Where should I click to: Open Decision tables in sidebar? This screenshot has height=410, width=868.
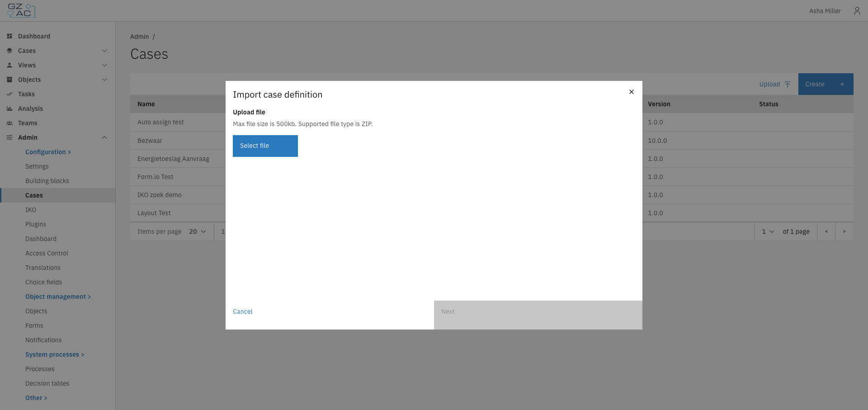(x=47, y=383)
